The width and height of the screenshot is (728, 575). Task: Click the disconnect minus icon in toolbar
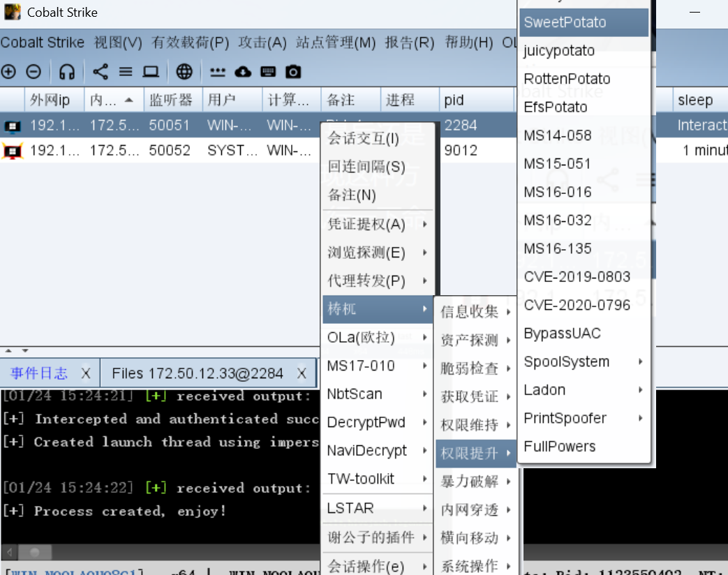[x=34, y=71]
